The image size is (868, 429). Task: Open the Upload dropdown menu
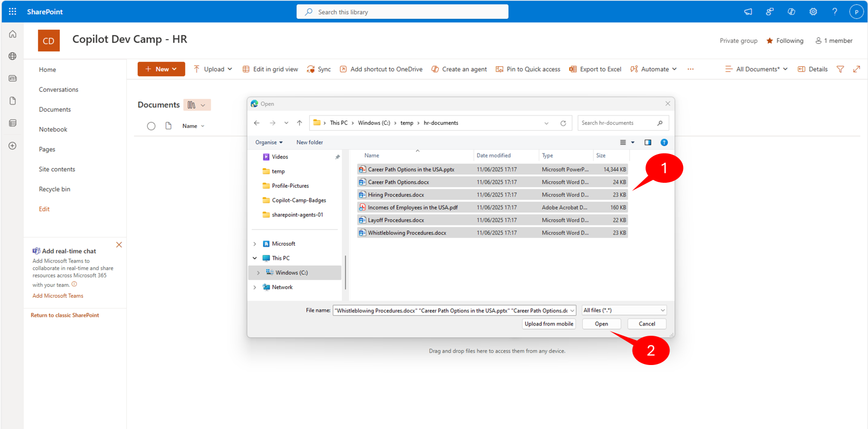coord(213,69)
